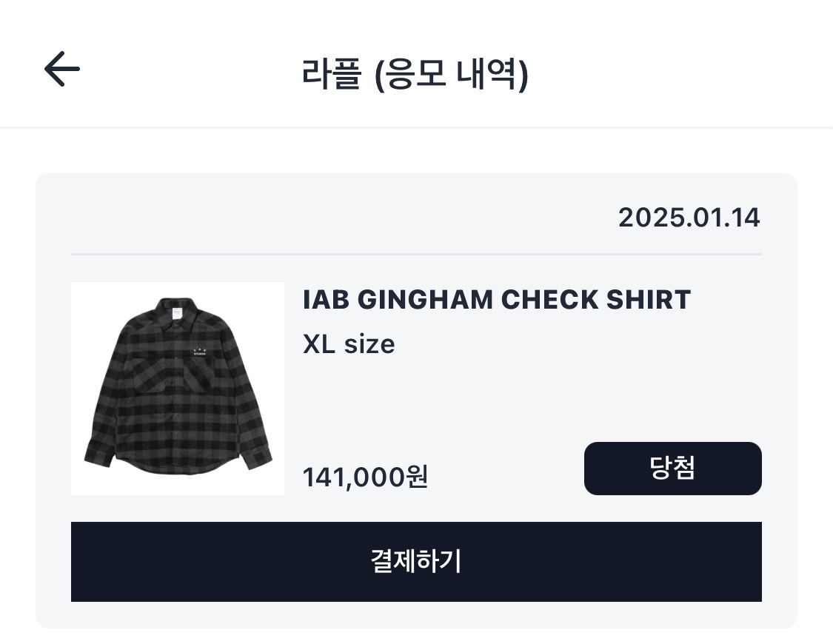The height and width of the screenshot is (644, 833).
Task: Click the 라플 (응모 내역) page heading
Action: coord(415,73)
